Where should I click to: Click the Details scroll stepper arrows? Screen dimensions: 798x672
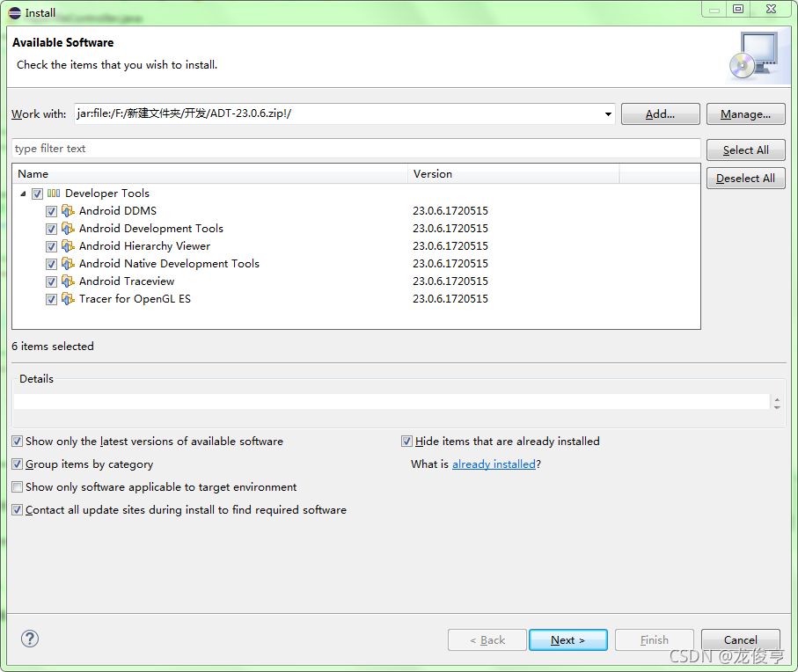click(777, 404)
